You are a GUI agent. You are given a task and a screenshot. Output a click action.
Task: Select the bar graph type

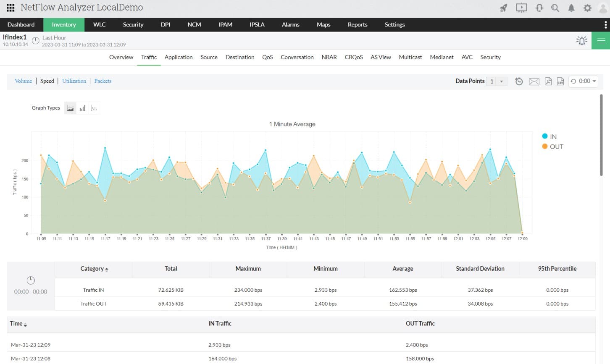[82, 108]
